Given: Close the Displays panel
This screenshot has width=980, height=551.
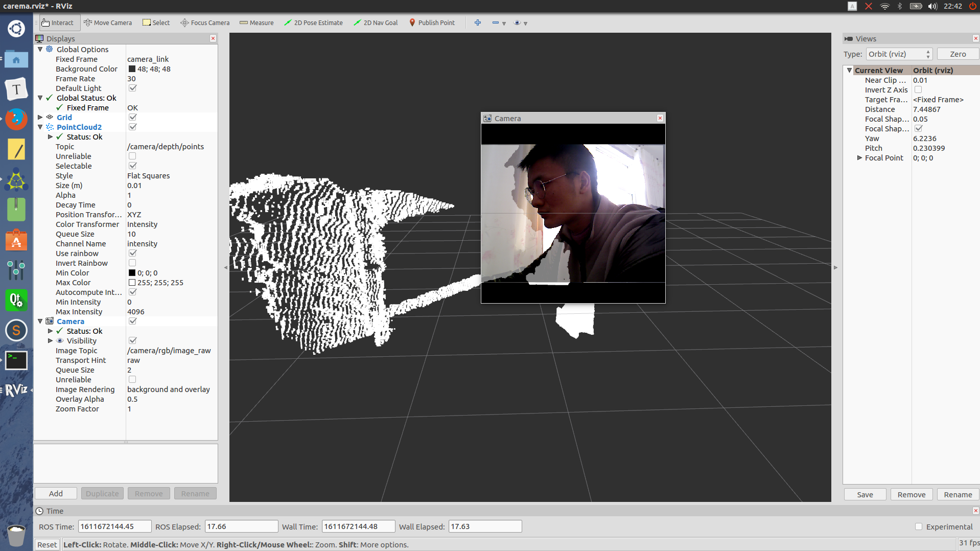Looking at the screenshot, I should (213, 38).
